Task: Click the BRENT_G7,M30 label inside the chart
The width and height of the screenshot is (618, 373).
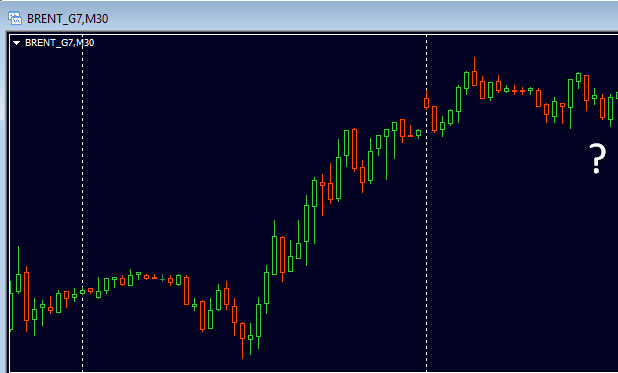Action: [x=60, y=43]
